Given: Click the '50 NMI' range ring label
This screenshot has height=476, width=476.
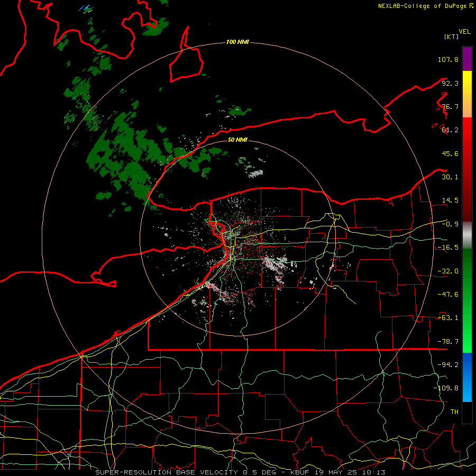Looking at the screenshot, I should pos(237,140).
